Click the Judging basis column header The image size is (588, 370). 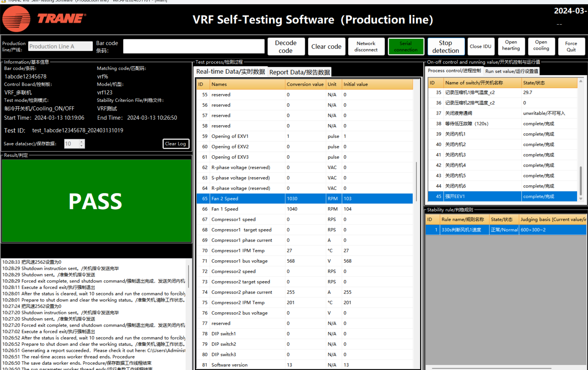553,219
